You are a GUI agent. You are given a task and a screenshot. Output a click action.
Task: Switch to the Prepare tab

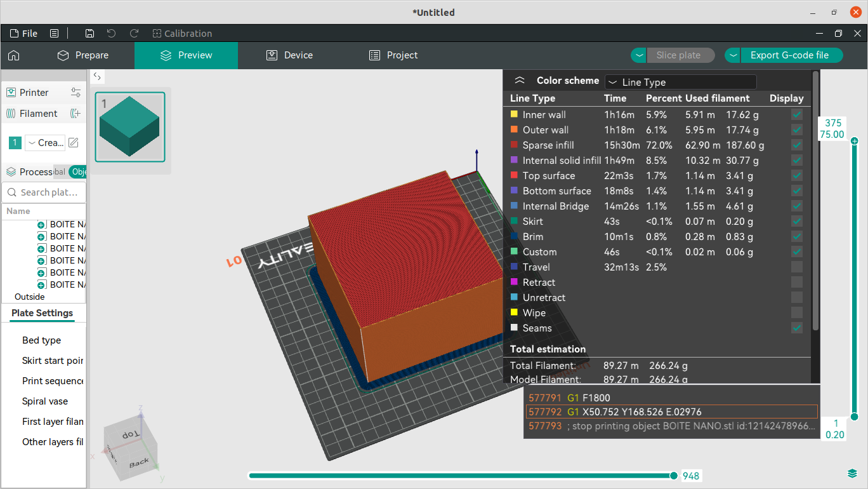pos(82,55)
